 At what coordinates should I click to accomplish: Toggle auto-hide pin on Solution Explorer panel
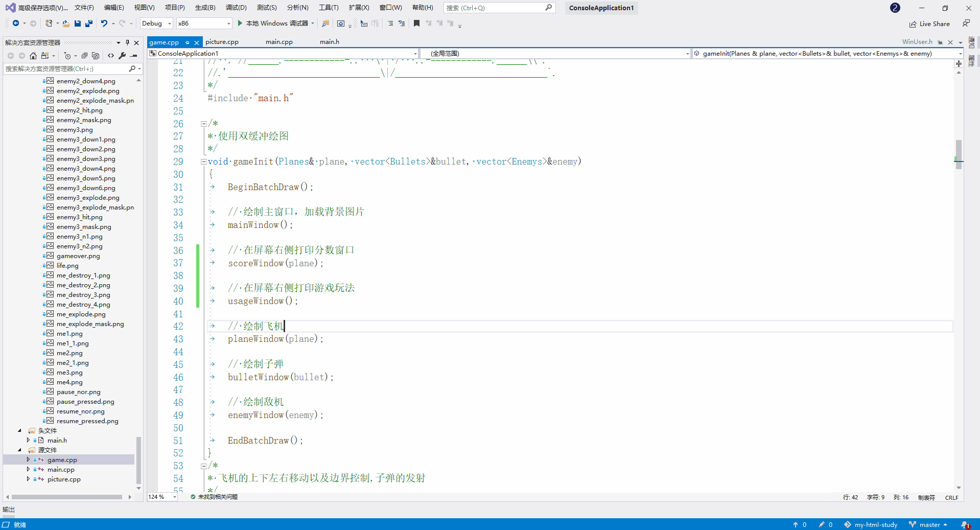tap(127, 42)
